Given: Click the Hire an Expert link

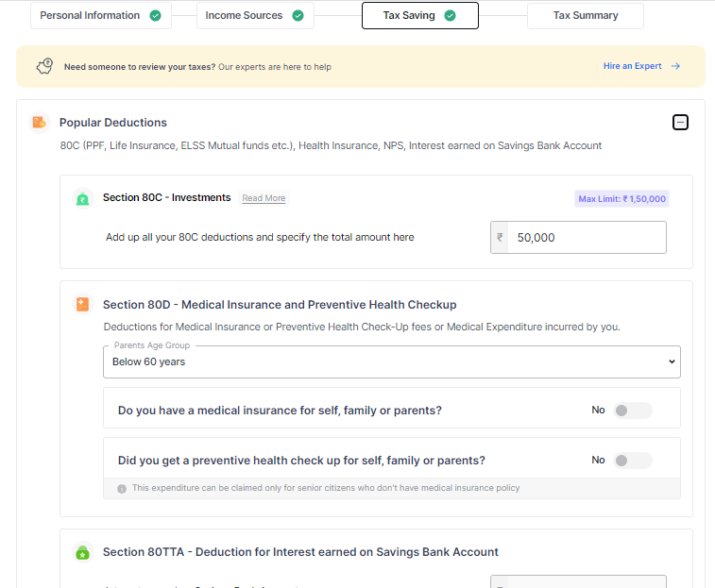Looking at the screenshot, I should tap(632, 66).
